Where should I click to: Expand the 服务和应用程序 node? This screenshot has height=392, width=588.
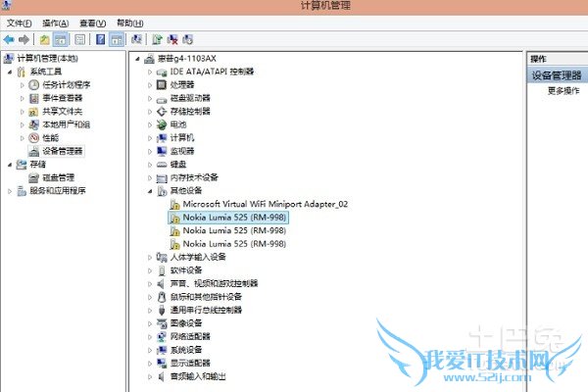10,191
